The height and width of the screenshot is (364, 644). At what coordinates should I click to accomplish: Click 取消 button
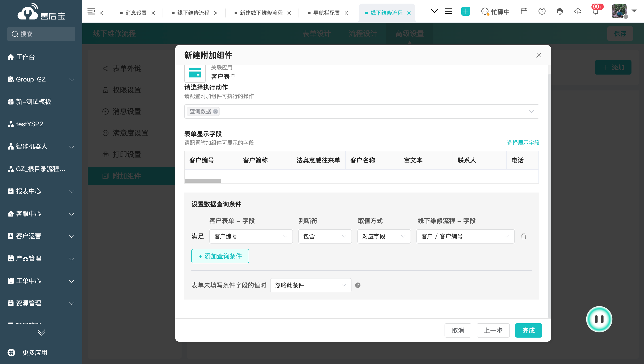[x=458, y=331]
